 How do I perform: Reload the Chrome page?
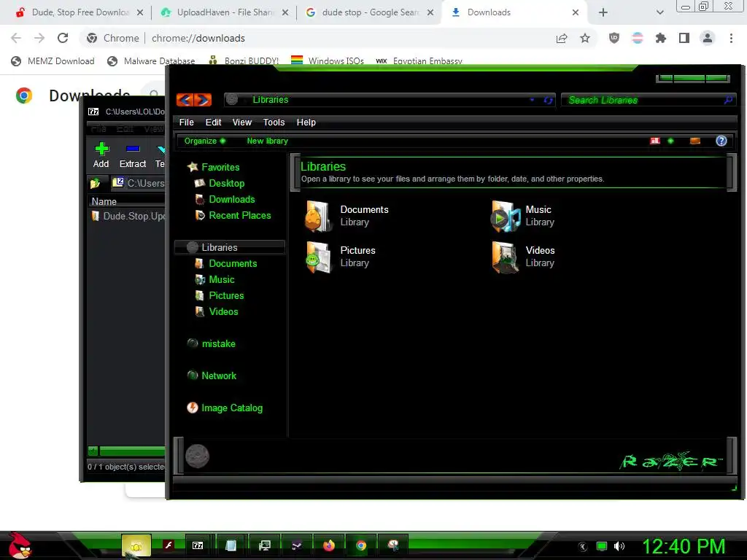click(63, 38)
